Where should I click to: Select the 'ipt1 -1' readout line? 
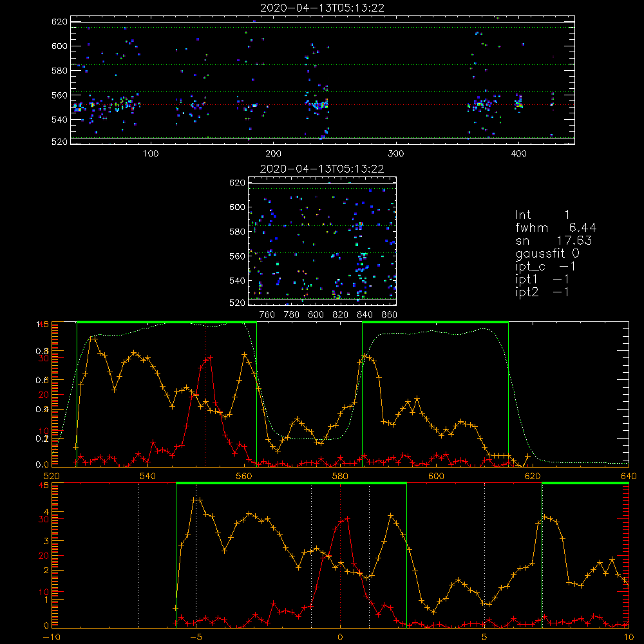(x=542, y=279)
